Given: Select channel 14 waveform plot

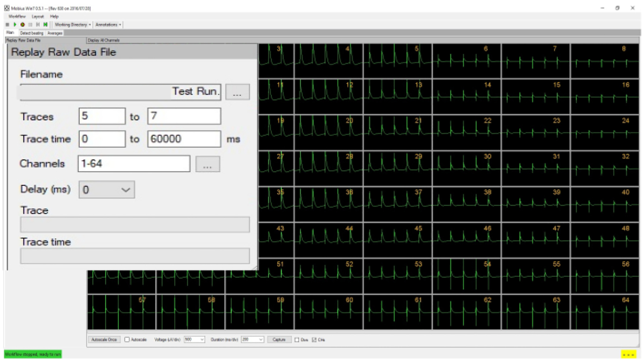Looking at the screenshot, I should pyautogui.click(x=467, y=97).
